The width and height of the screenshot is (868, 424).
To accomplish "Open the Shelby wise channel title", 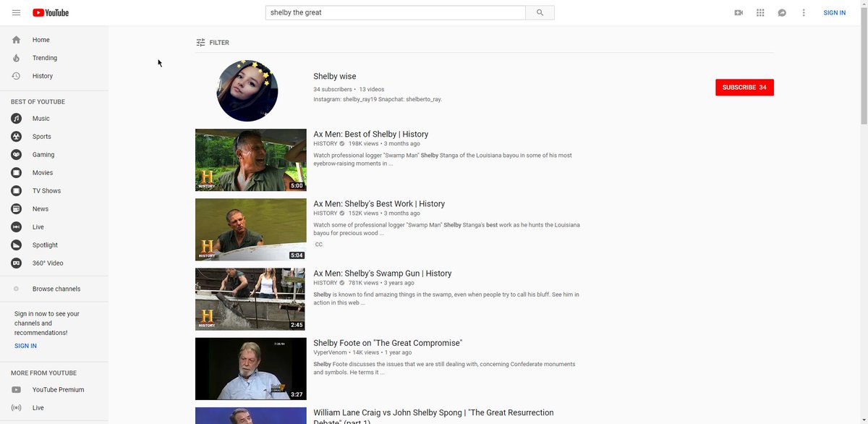I will (335, 76).
